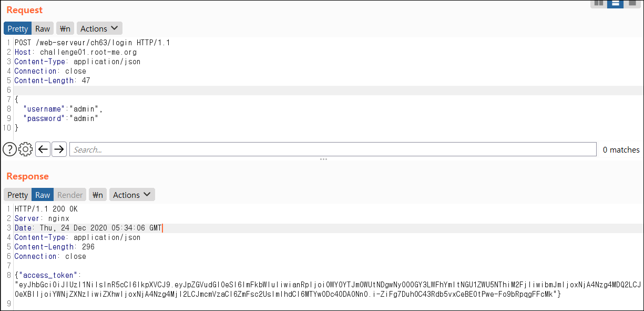This screenshot has width=644, height=311.
Task: Click inside the Search input field
Action: coord(333,150)
